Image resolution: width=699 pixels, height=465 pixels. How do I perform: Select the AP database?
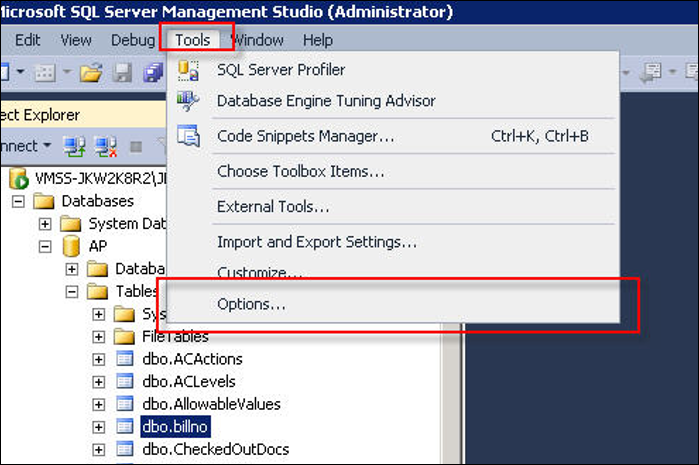click(98, 246)
